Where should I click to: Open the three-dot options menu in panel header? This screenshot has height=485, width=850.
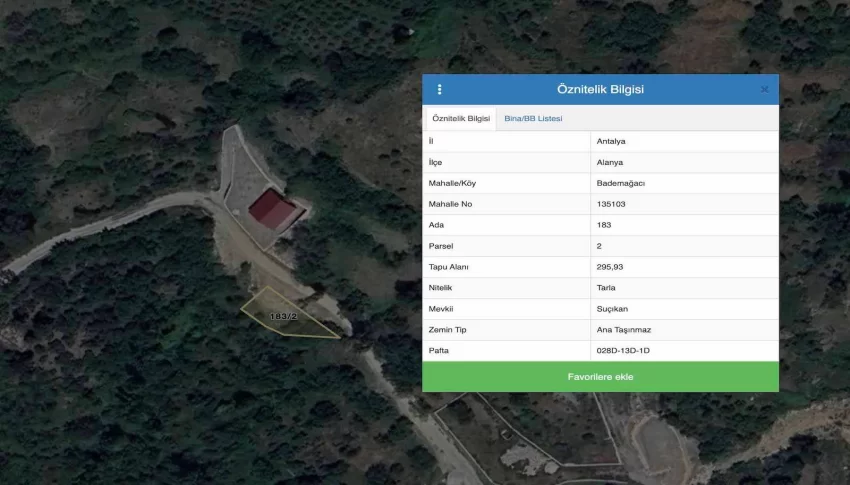[439, 90]
